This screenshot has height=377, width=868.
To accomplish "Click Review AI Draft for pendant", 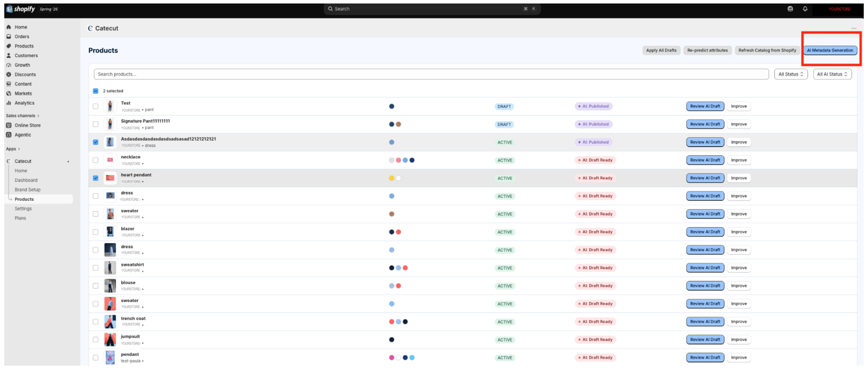I will (705, 357).
